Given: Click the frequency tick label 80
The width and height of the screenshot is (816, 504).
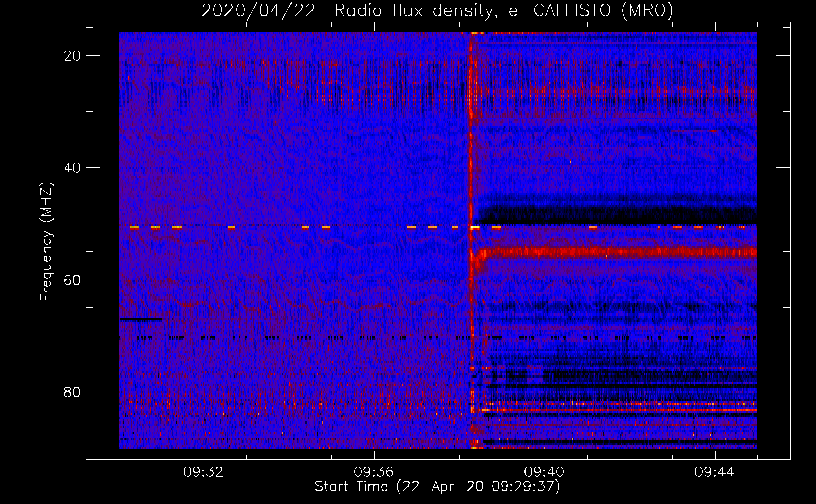Looking at the screenshot, I should coord(72,392).
